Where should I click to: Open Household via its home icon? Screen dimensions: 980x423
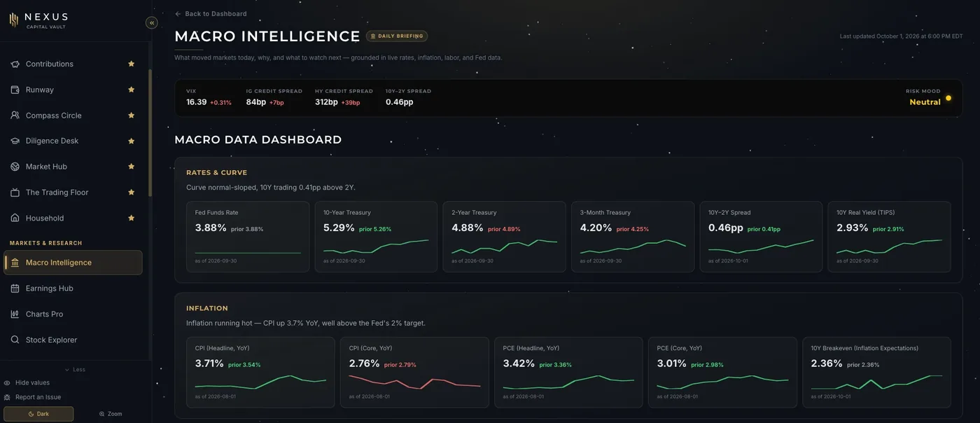point(15,218)
